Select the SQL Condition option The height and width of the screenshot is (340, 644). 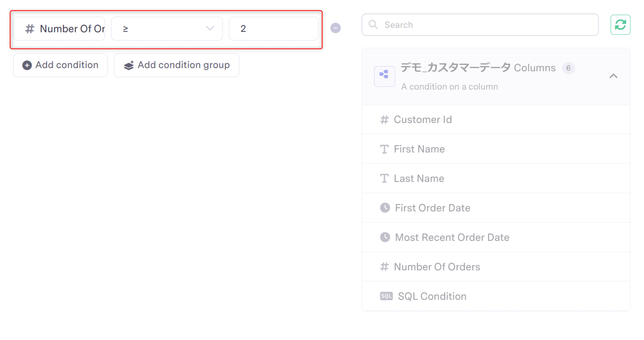[x=496, y=296]
